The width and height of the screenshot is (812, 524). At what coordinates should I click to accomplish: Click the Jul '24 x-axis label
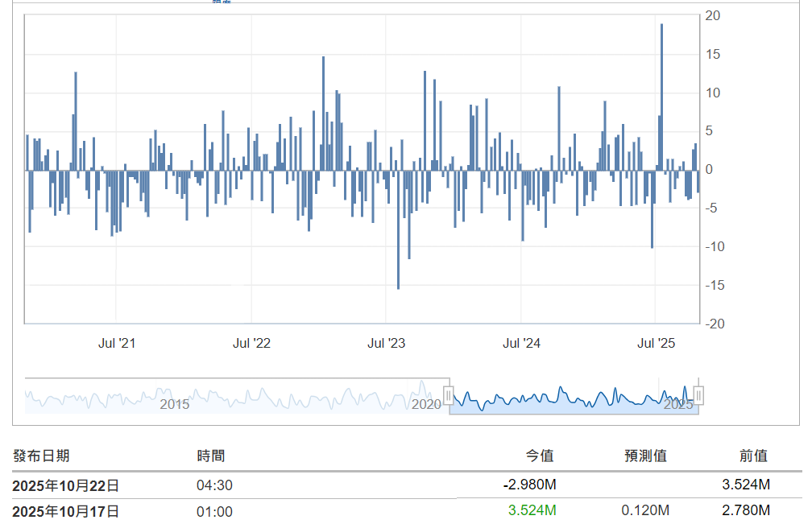[x=521, y=344]
